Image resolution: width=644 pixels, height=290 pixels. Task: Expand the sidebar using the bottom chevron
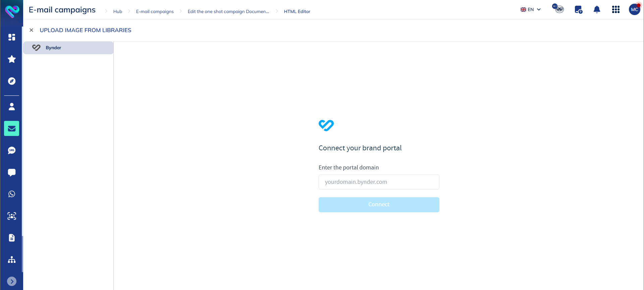pyautogui.click(x=12, y=281)
